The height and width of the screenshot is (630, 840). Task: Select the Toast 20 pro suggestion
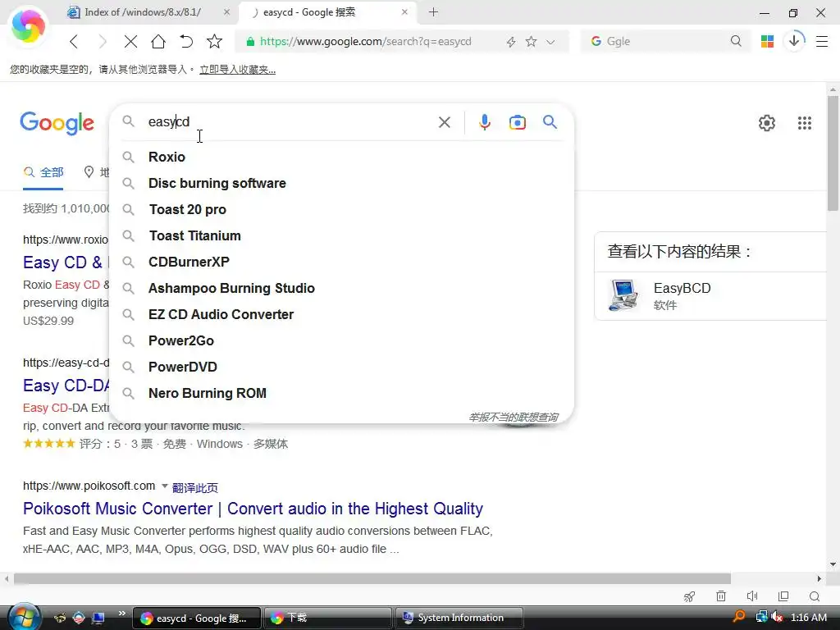(342, 209)
